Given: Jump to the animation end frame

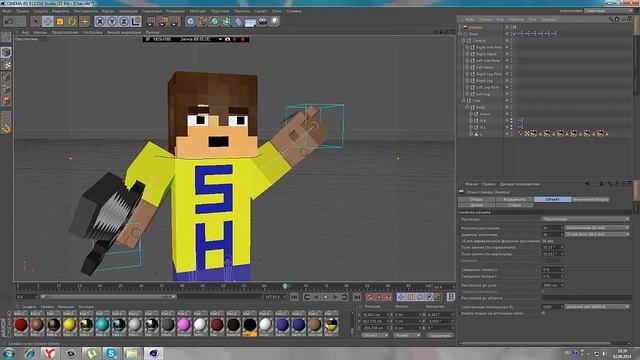Looking at the screenshot, I should click(357, 297).
